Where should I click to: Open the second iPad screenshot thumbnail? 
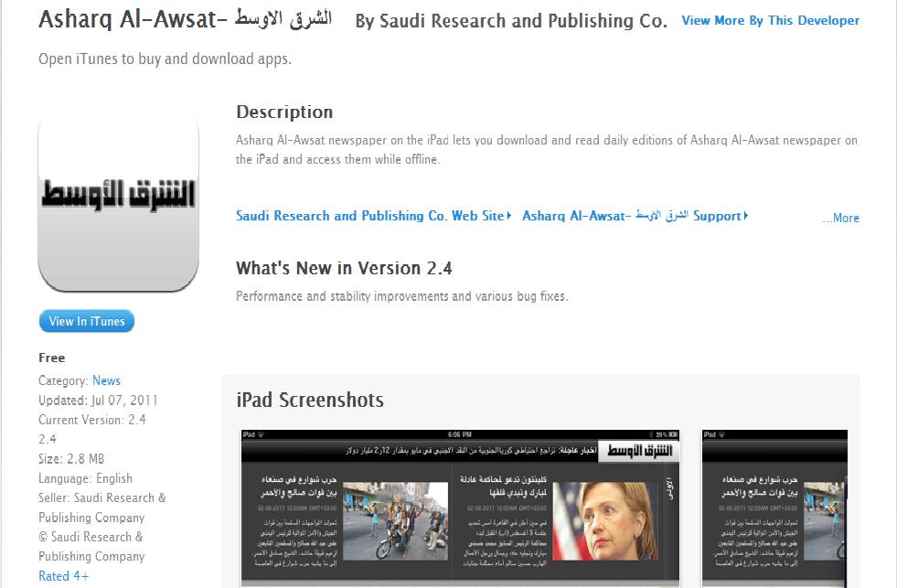click(x=774, y=508)
